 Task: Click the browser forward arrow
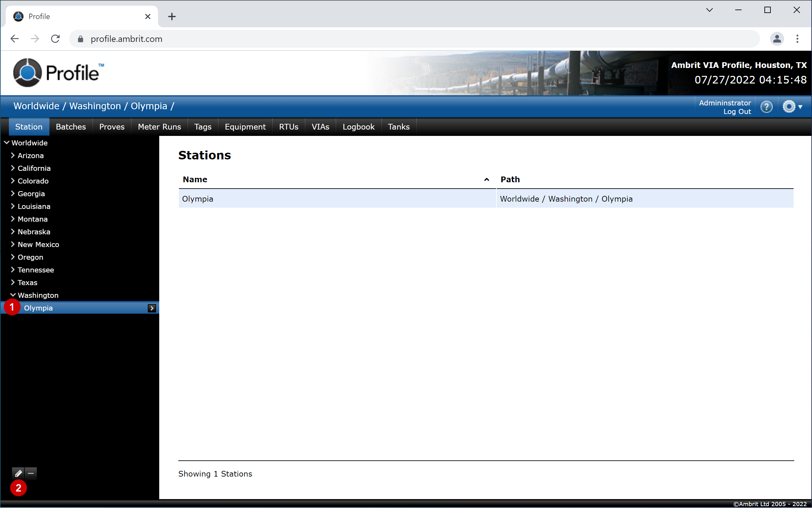[35, 39]
